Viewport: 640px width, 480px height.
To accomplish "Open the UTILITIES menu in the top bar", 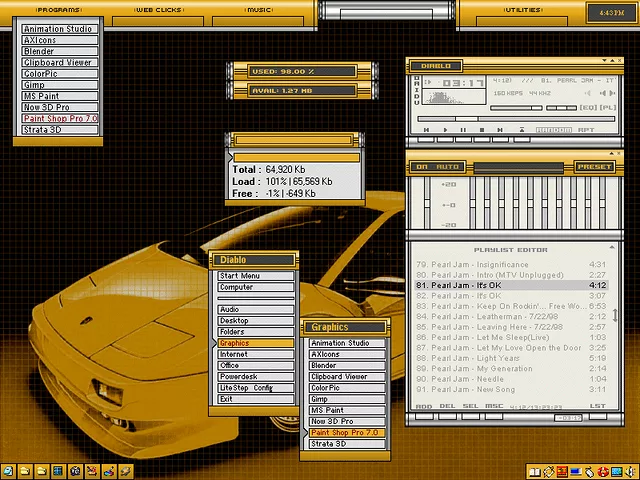I will 522,9.
